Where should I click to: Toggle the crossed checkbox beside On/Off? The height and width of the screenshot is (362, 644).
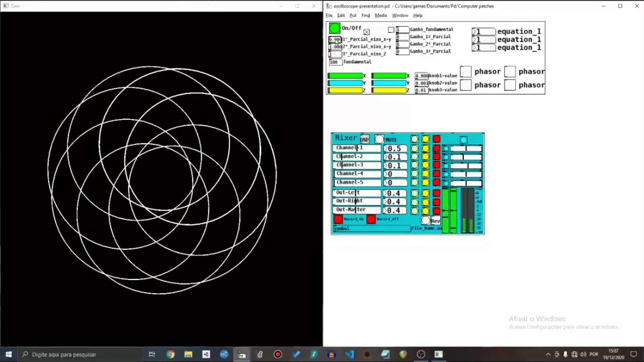click(366, 32)
